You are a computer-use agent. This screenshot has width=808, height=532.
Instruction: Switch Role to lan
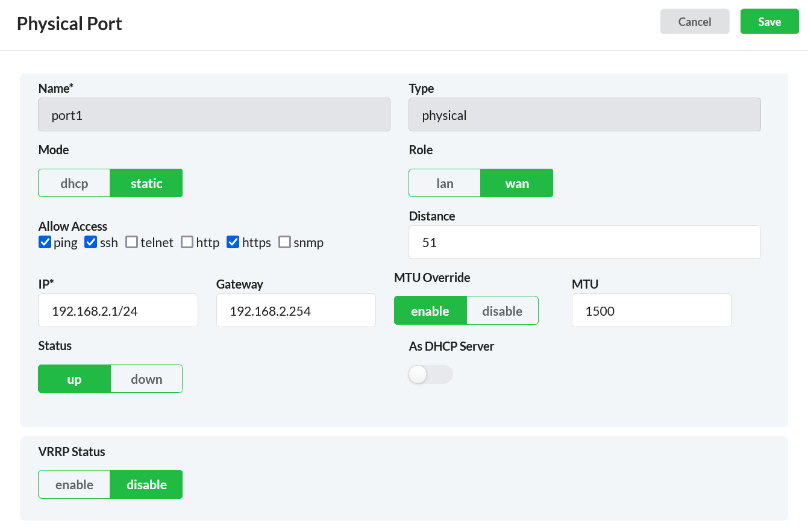click(444, 183)
